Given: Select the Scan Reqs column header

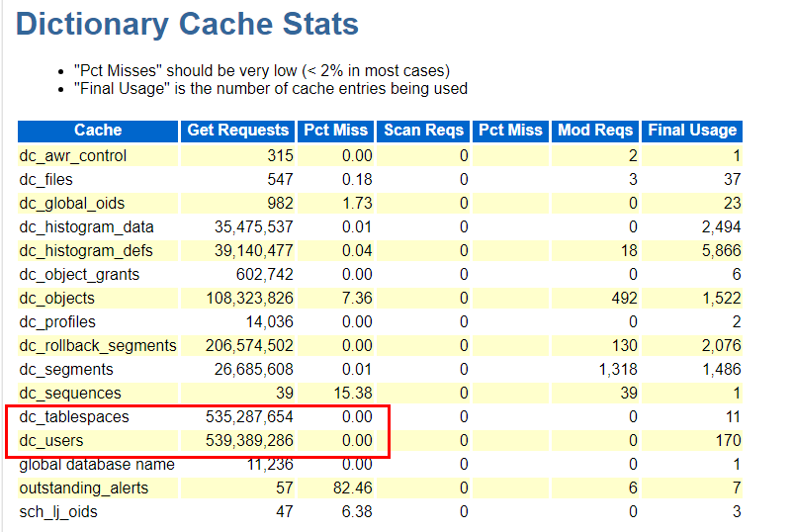Looking at the screenshot, I should tap(423, 131).
